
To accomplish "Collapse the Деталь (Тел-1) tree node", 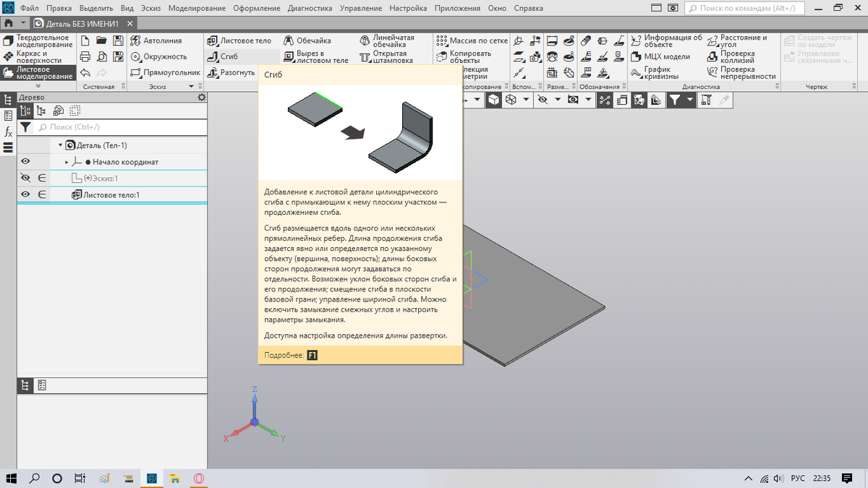I will (x=61, y=145).
